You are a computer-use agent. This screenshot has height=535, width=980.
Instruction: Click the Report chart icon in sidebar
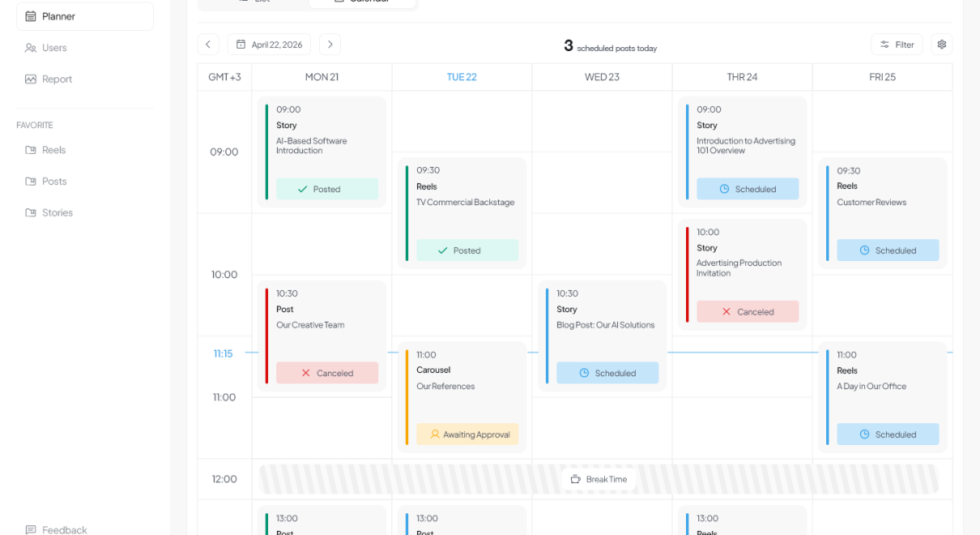(x=31, y=79)
